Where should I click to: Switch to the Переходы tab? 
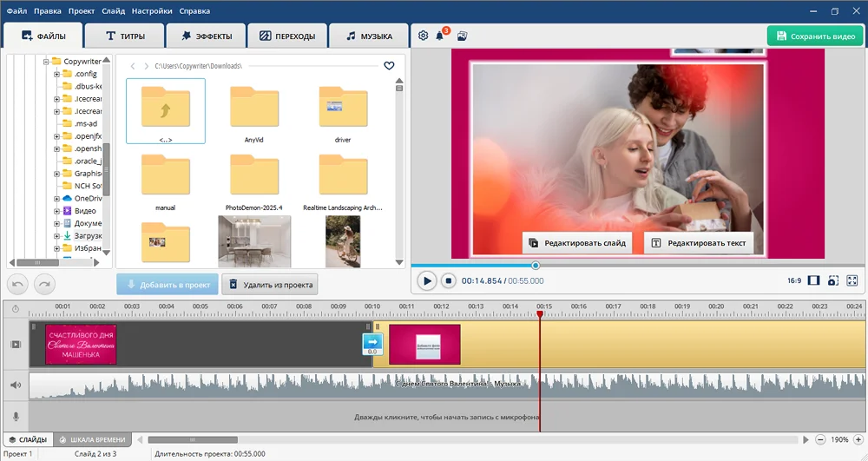288,36
